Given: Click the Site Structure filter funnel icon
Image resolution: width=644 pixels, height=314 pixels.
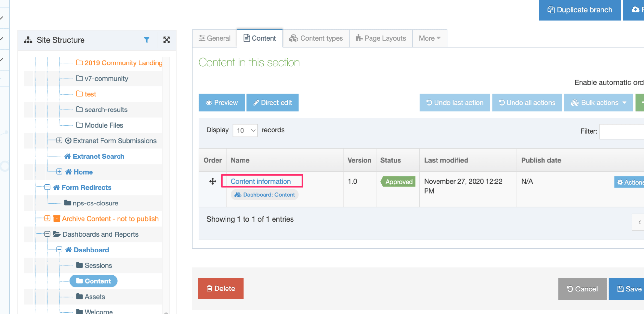Looking at the screenshot, I should [x=147, y=40].
